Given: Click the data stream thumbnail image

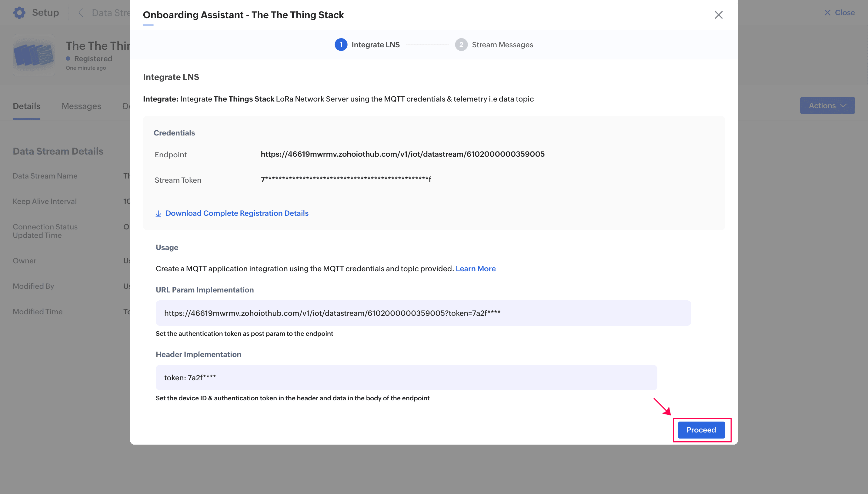Looking at the screenshot, I should pos(34,55).
